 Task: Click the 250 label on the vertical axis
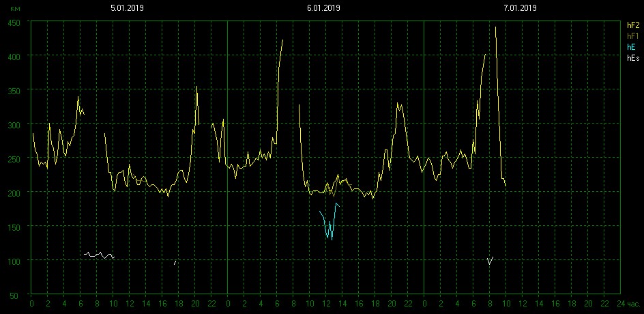pyautogui.click(x=14, y=158)
